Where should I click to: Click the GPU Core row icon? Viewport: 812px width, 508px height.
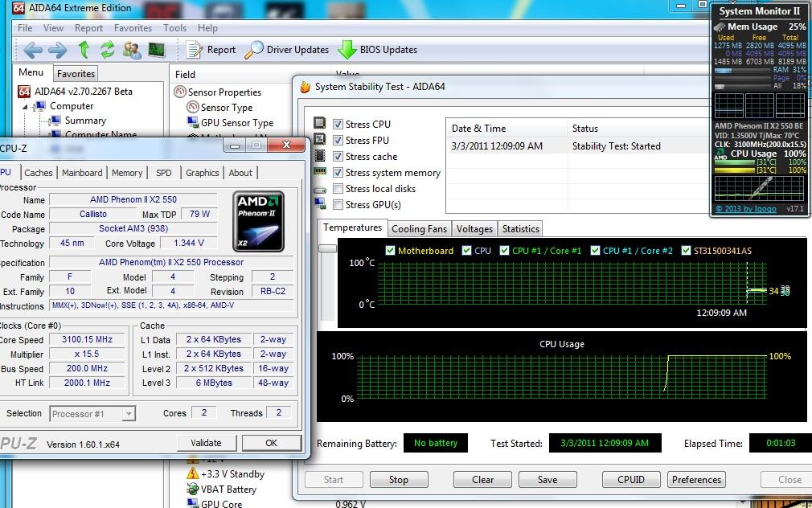(x=193, y=503)
